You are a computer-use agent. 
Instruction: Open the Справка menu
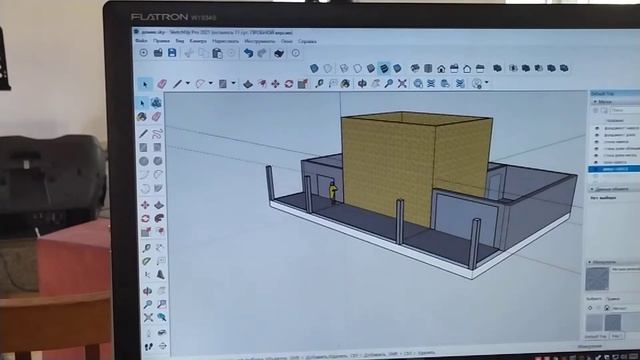click(307, 41)
